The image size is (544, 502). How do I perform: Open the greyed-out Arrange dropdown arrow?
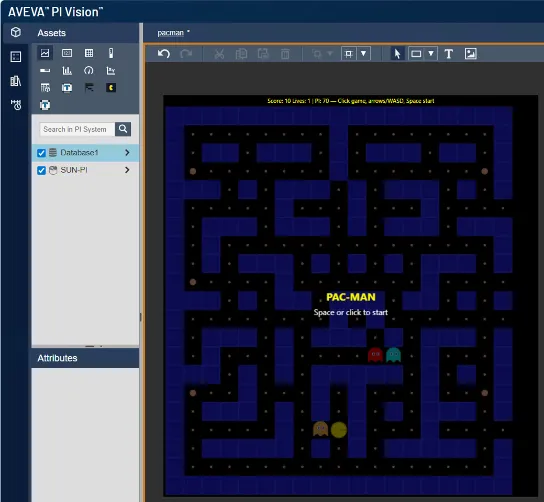coord(330,54)
